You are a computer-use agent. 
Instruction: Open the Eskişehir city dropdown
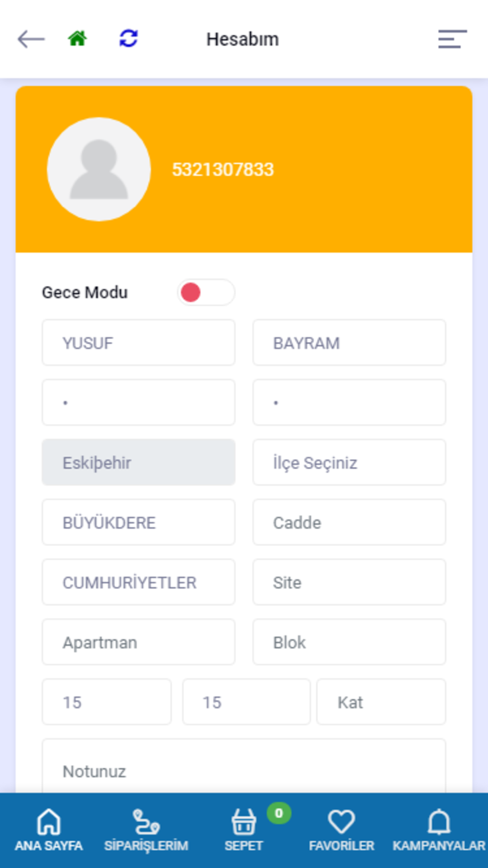pos(139,462)
